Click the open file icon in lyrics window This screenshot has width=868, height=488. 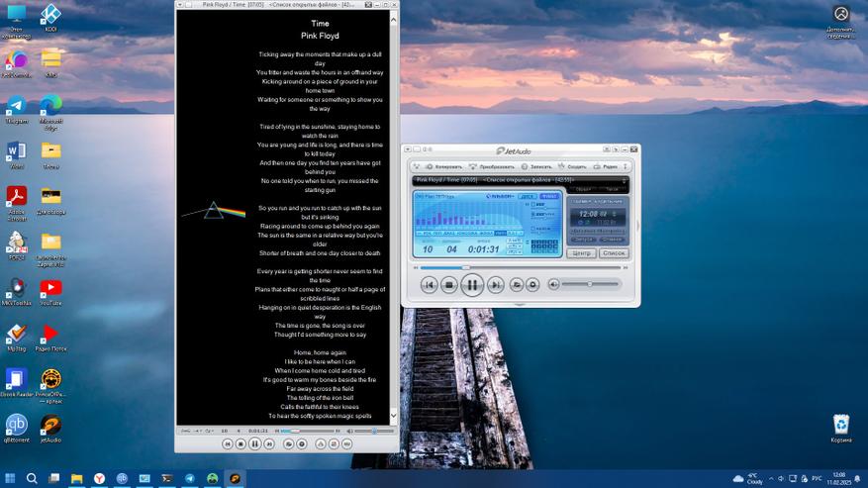point(288,443)
